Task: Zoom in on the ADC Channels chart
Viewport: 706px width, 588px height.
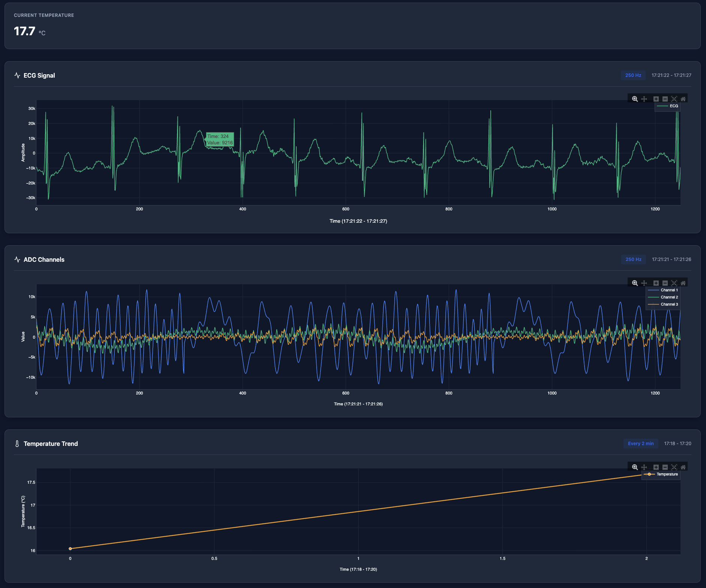Action: click(656, 283)
